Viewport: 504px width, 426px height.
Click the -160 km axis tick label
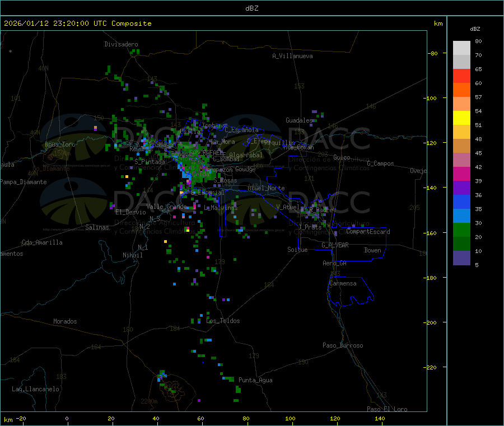tap(431, 233)
